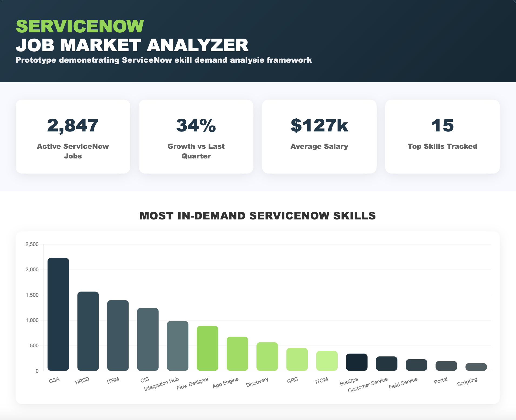The image size is (516, 420).
Task: Click the ITSM bar in the chart
Action: click(118, 336)
